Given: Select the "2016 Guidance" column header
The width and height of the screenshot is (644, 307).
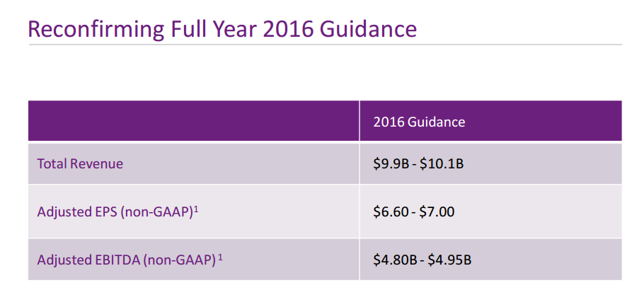Looking at the screenshot, I should pyautogui.click(x=419, y=122).
